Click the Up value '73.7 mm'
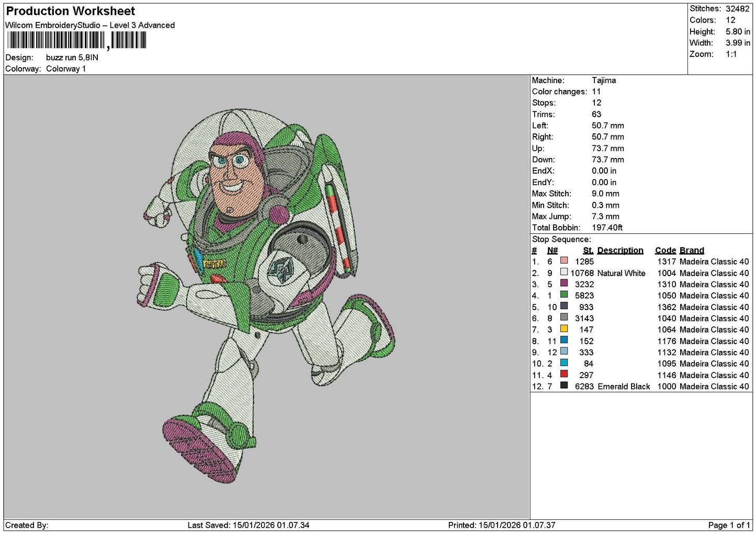Image resolution: width=756 pixels, height=534 pixels. [608, 149]
